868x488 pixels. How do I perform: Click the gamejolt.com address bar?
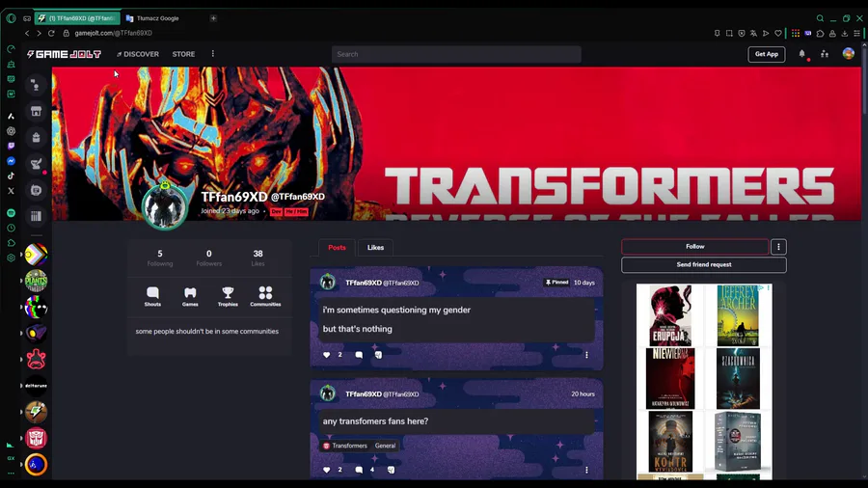pyautogui.click(x=113, y=33)
